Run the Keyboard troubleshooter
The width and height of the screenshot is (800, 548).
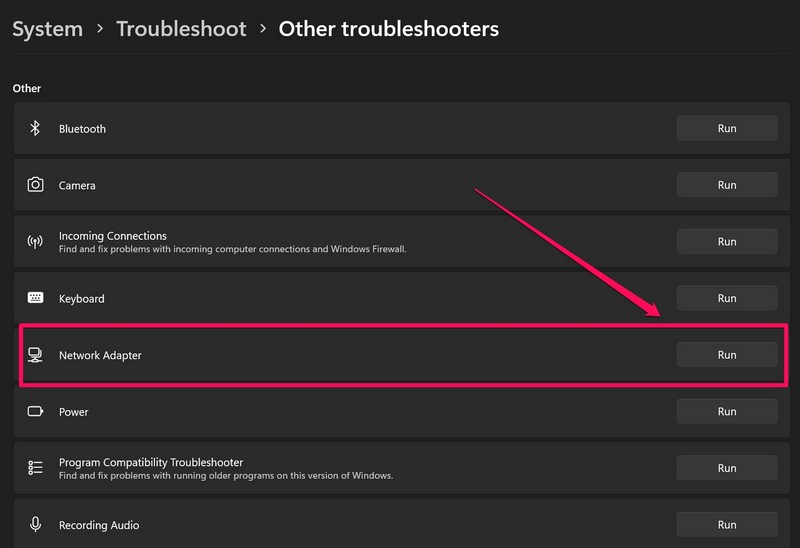[726, 298]
